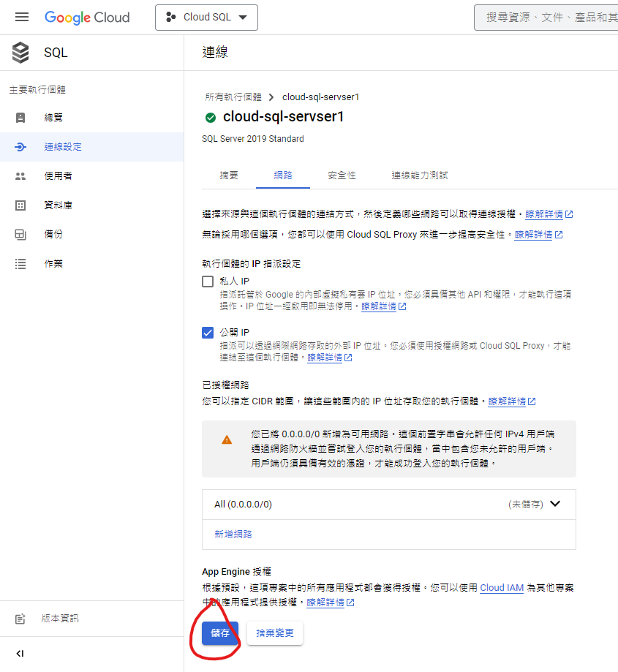The height and width of the screenshot is (672, 618).
Task: Switch to the 安全性 tab
Action: 342,175
